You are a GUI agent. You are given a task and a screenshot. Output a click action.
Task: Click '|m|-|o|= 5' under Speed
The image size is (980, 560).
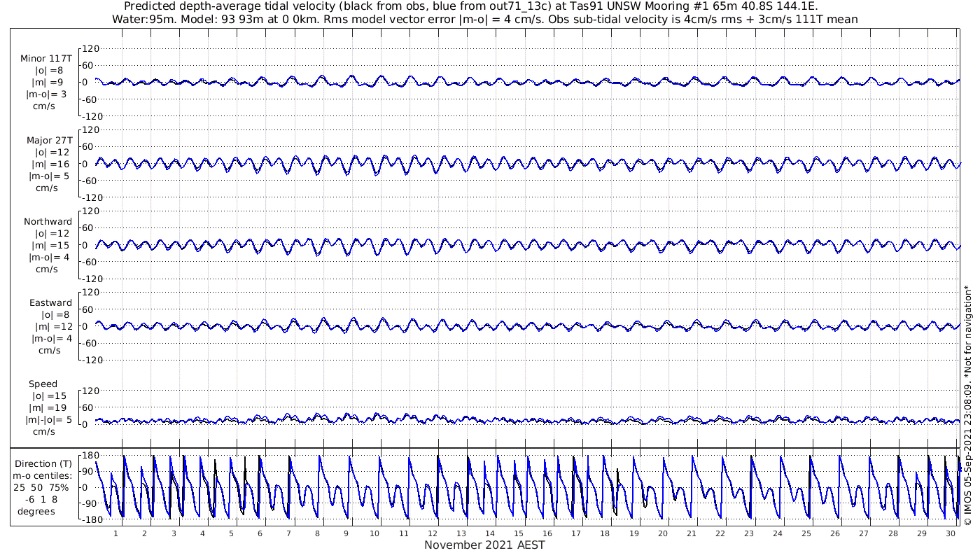point(48,420)
